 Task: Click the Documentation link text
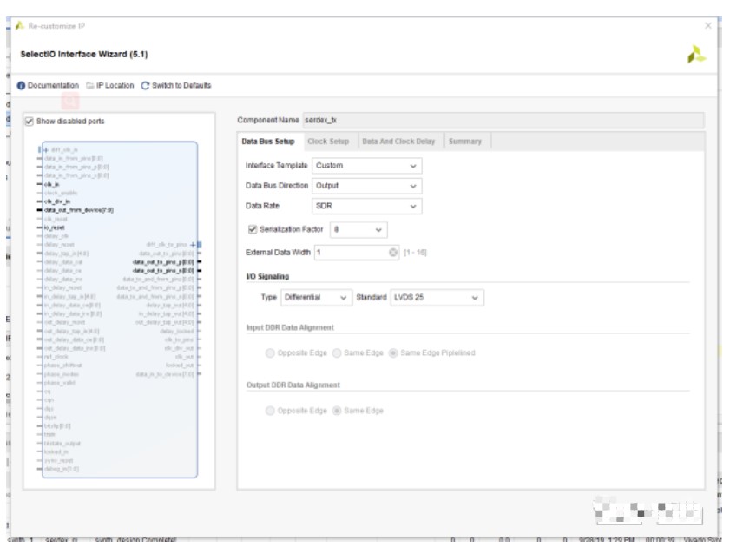(x=53, y=86)
